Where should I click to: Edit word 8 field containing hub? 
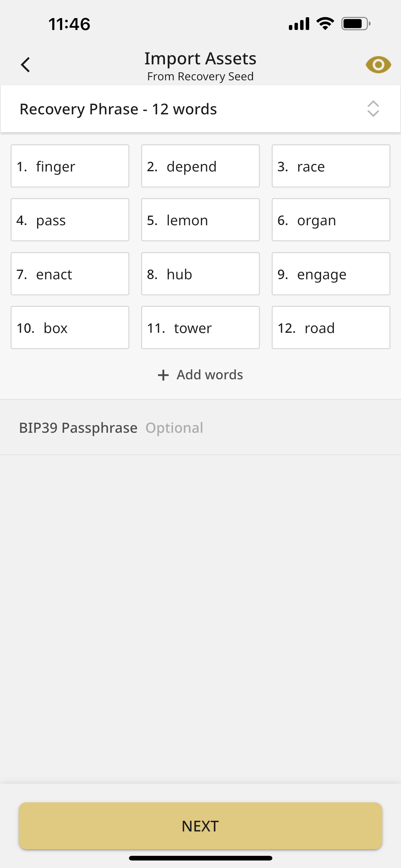pos(200,274)
